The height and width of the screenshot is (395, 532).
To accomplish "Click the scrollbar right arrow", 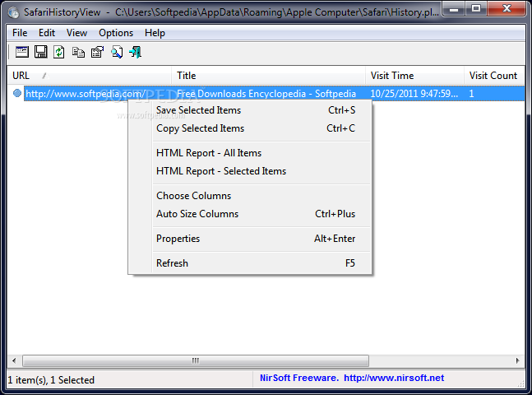I will [x=517, y=360].
